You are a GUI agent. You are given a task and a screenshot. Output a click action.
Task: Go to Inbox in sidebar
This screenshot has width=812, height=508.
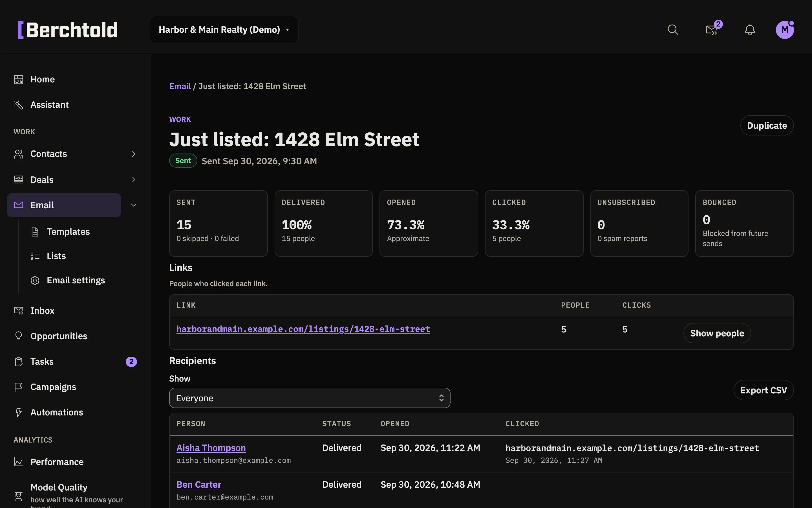click(42, 311)
